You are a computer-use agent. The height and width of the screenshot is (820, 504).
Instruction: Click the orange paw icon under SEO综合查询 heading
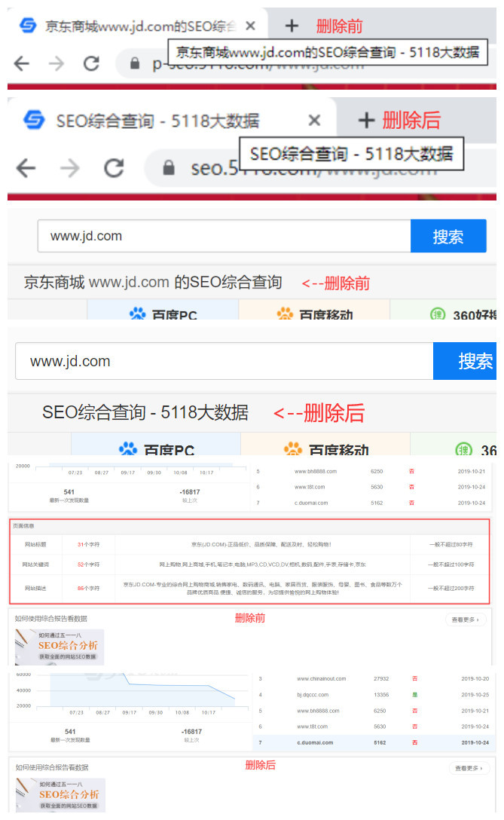tap(293, 448)
